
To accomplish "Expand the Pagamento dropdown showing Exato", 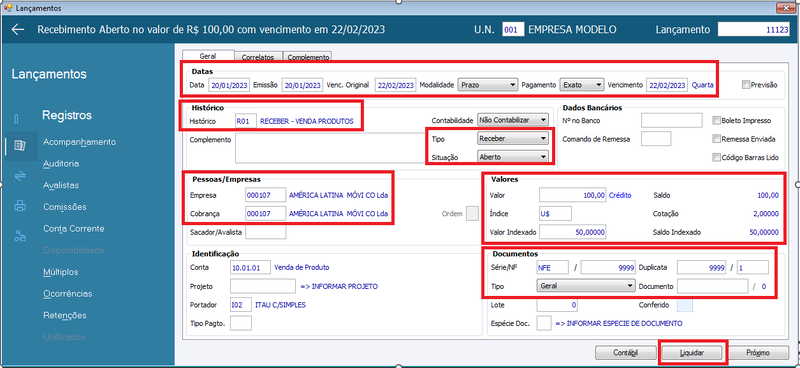I will click(582, 85).
